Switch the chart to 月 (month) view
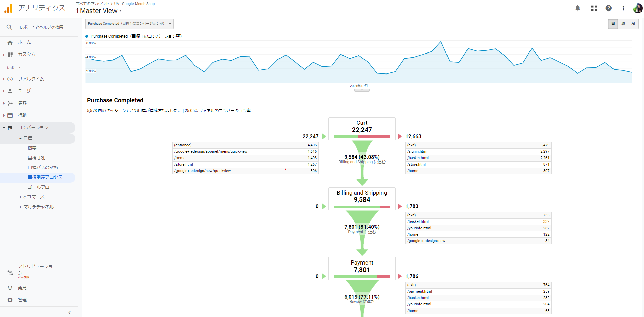The image size is (644, 317). pos(633,24)
